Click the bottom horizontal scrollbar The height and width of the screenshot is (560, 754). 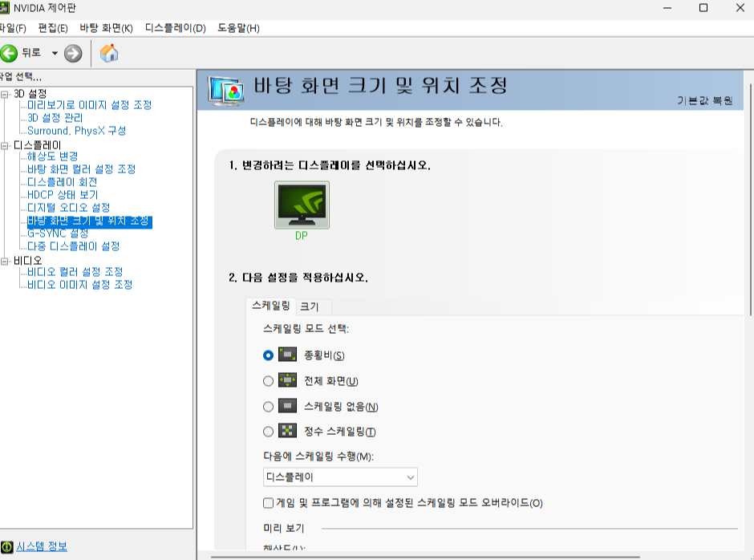click(425, 557)
